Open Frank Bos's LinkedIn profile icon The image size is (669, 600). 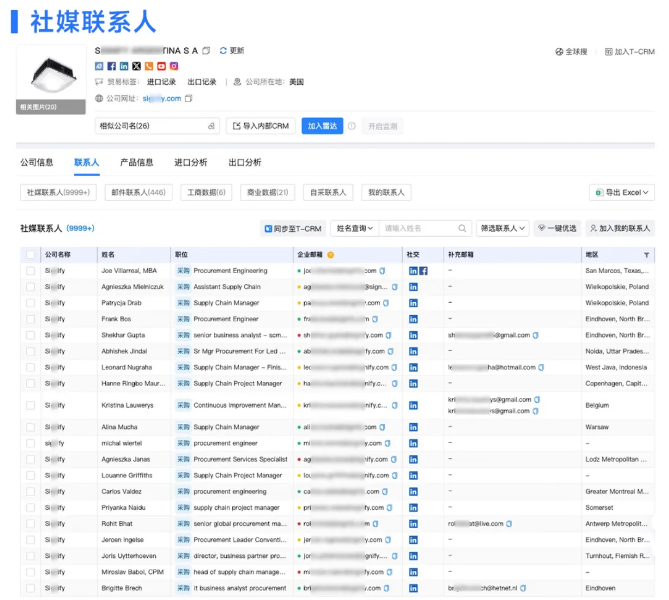pyautogui.click(x=413, y=319)
